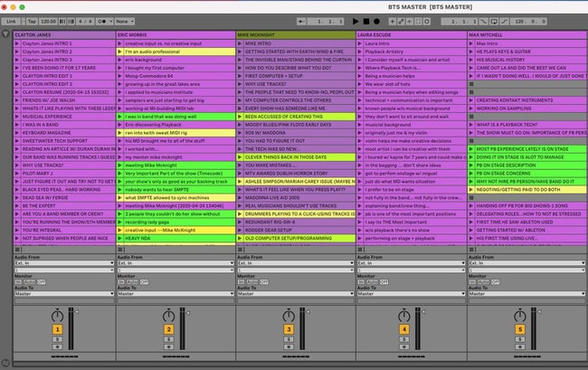Toggle track 1 activator button
This screenshot has width=588, height=370.
[x=57, y=329]
